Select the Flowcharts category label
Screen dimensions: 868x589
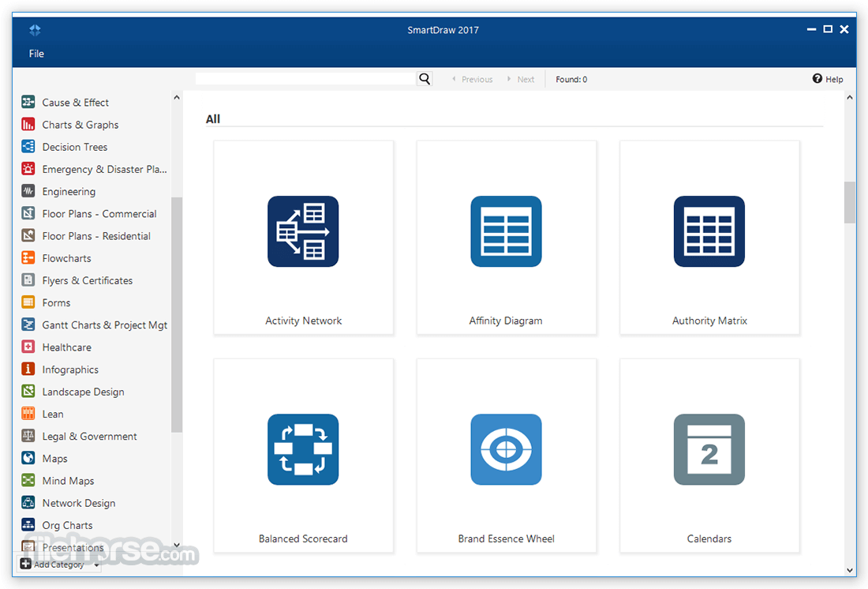pos(66,258)
